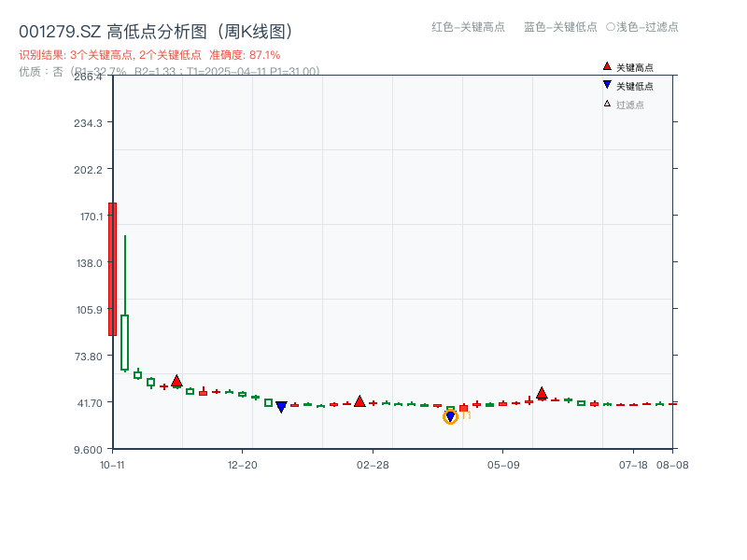The width and height of the screenshot is (747, 560).
Task: Click the 10-11 date label on the x-axis
Action: pos(110,464)
